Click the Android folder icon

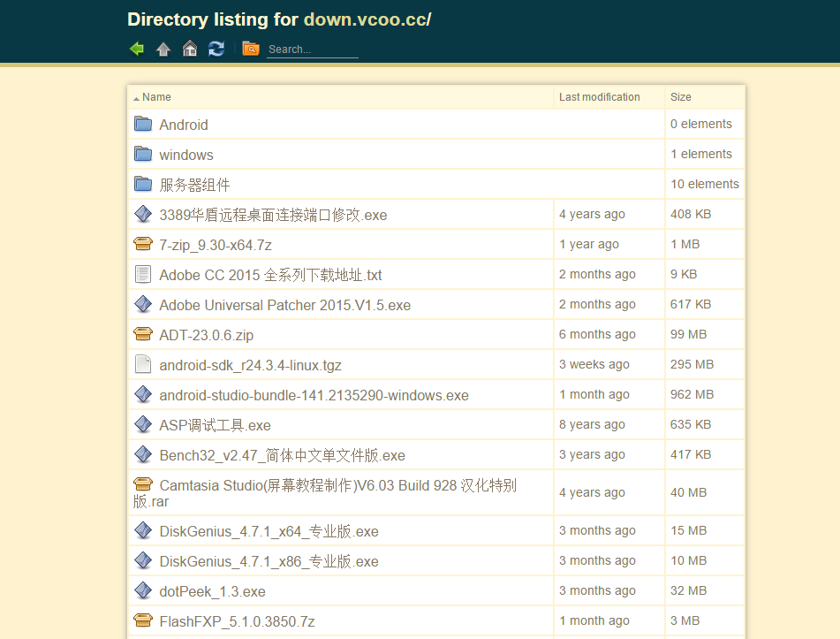click(143, 124)
